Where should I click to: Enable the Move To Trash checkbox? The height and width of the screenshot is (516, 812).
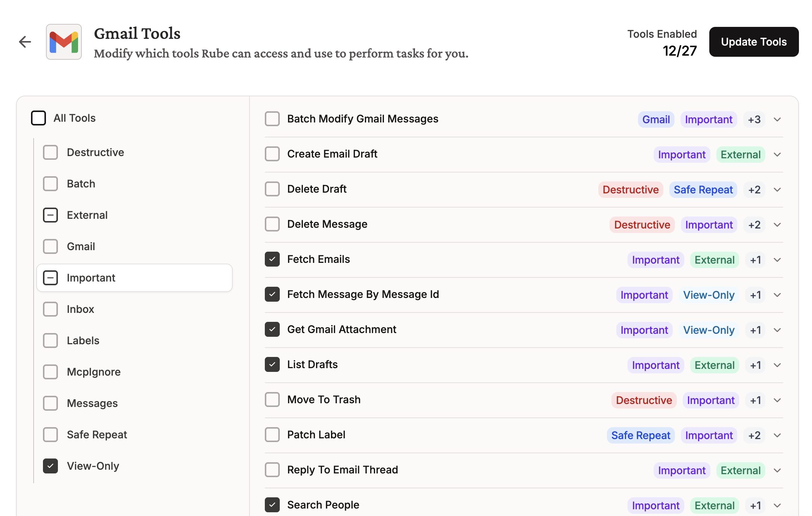[x=272, y=400]
